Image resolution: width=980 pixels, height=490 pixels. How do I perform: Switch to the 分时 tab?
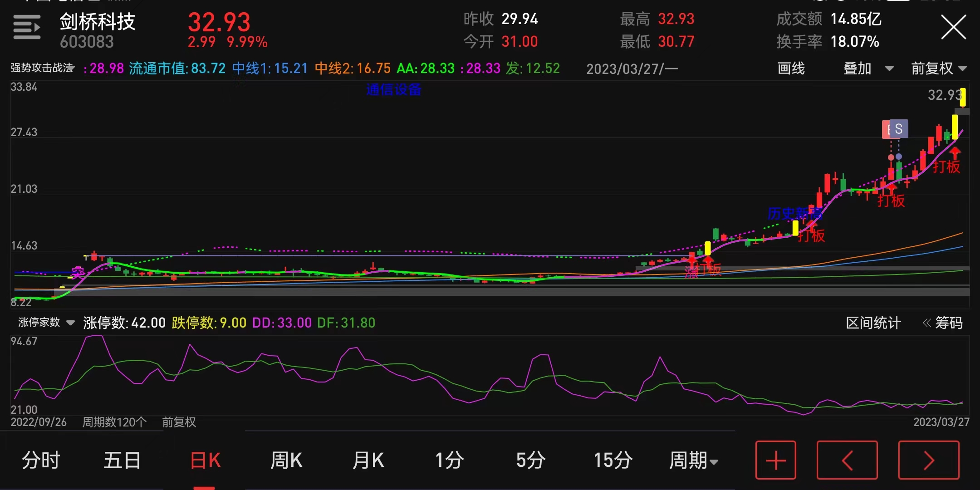41,460
